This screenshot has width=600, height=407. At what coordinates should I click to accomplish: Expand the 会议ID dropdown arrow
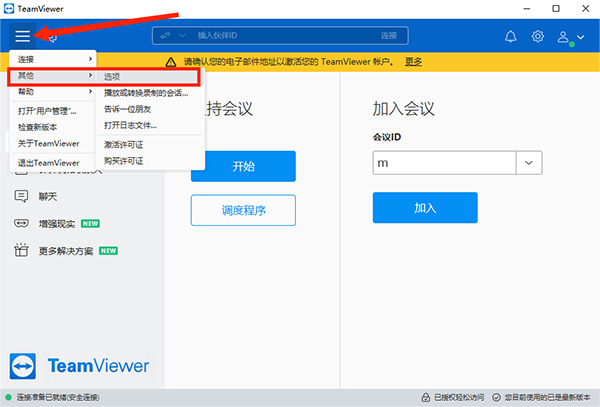[529, 163]
